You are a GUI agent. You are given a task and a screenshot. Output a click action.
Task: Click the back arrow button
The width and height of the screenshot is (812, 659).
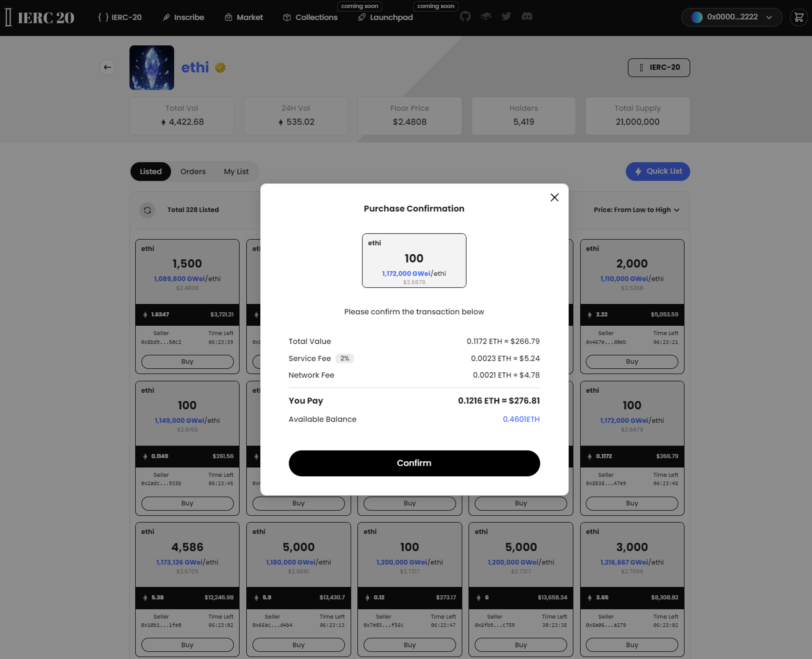(x=107, y=67)
